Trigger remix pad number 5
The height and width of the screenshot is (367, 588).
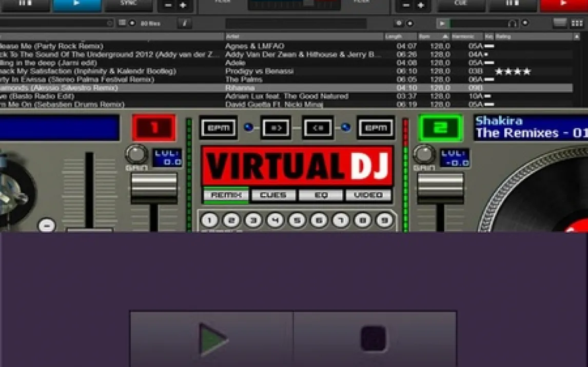[x=297, y=220]
